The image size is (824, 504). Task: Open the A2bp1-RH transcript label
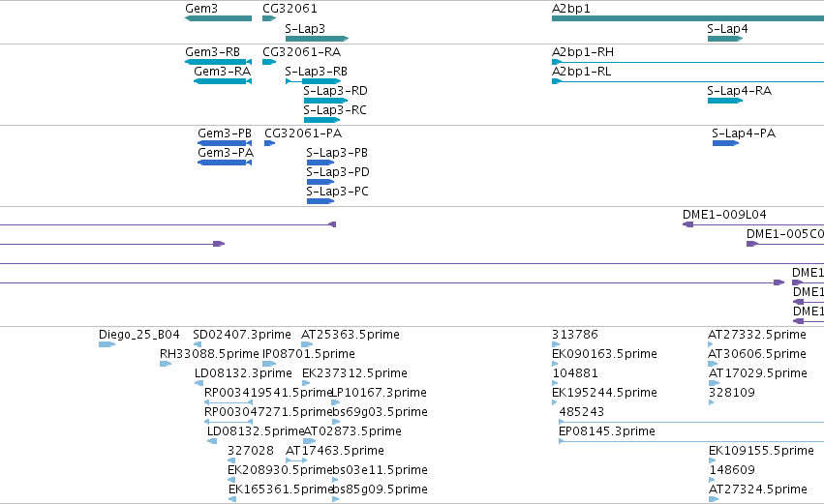[x=583, y=52]
